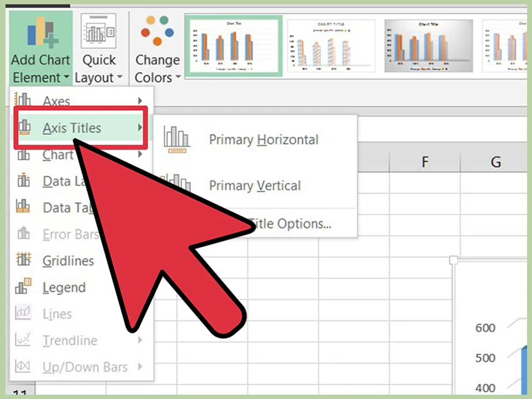Click the Gridlines icon in menu
The image size is (532, 399).
[x=23, y=261]
